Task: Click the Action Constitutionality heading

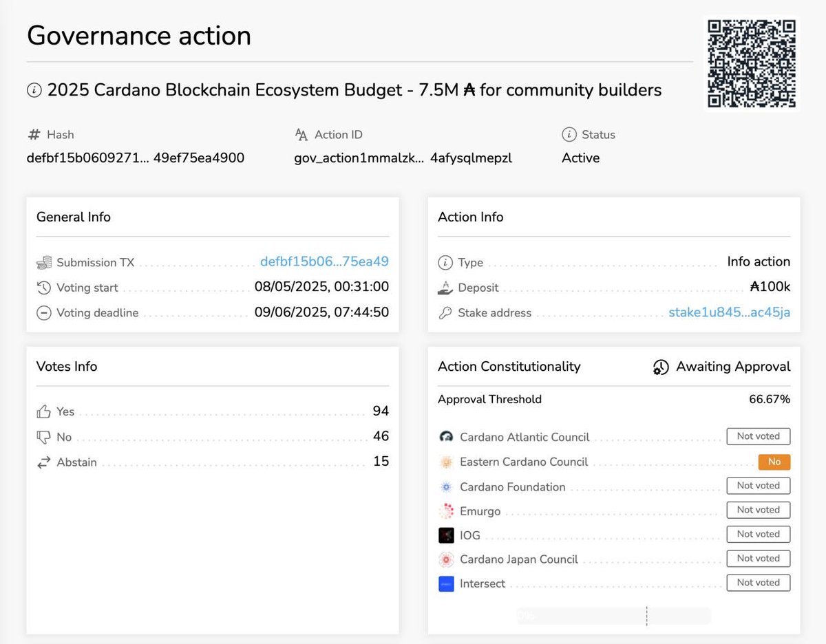Action: 509,366
